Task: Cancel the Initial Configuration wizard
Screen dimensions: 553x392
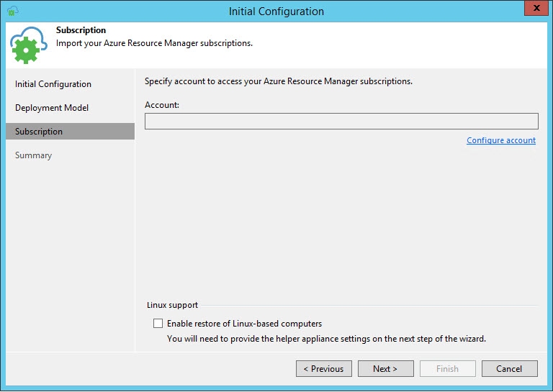Action: (x=510, y=369)
